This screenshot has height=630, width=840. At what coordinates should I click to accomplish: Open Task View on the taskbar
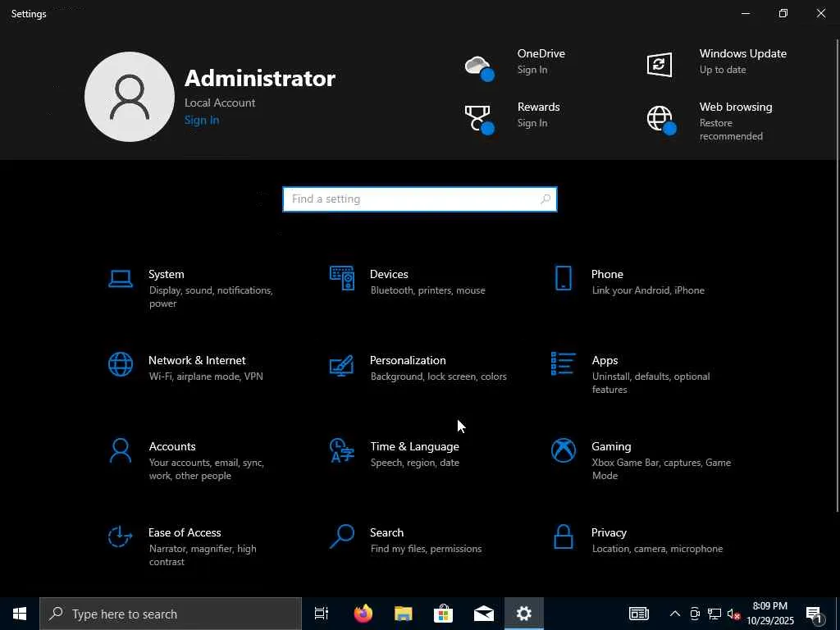(322, 614)
